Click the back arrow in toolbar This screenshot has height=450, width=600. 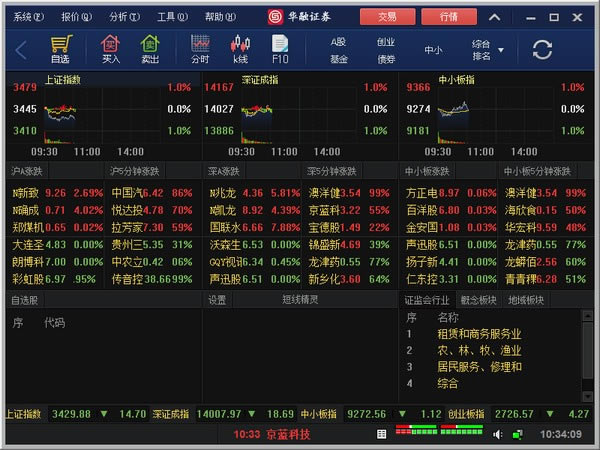pyautogui.click(x=21, y=50)
